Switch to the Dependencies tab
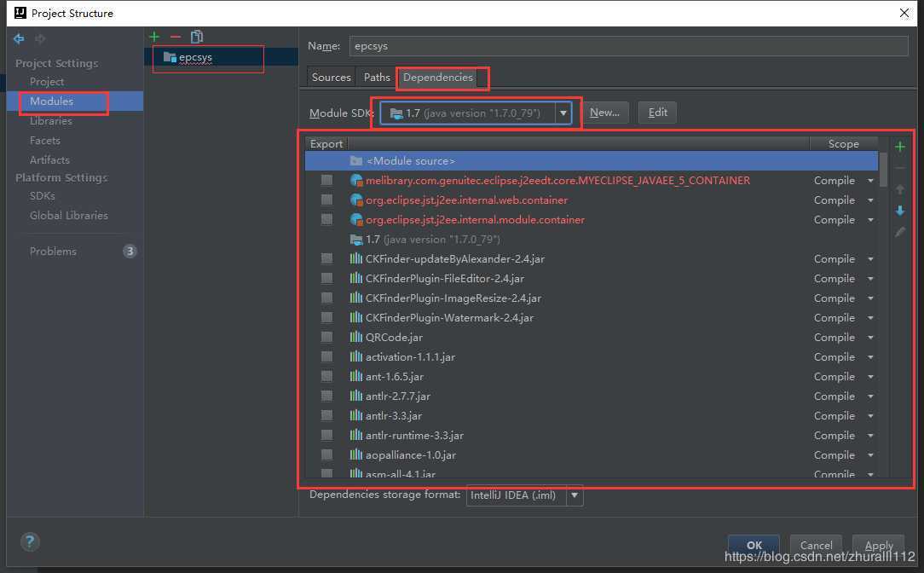The width and height of the screenshot is (924, 573). [438, 78]
